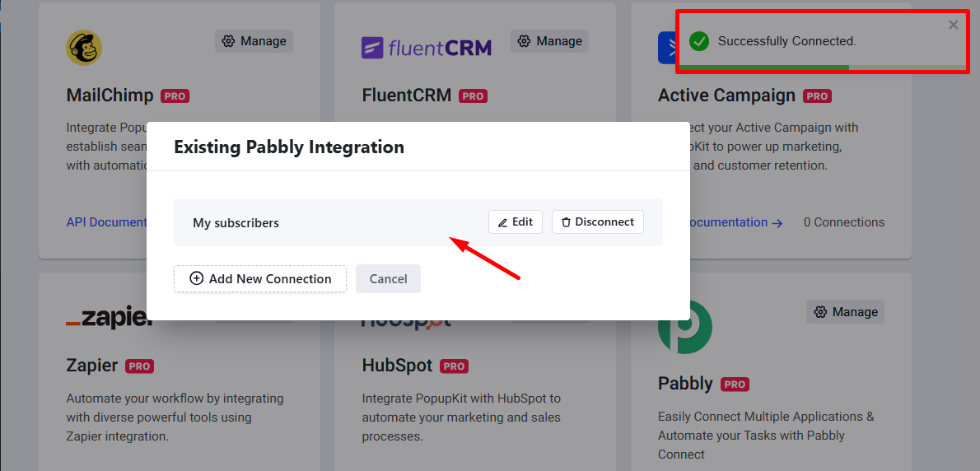Viewport: 980px width, 471px height.
Task: Click the Zapier card title
Action: pos(92,366)
